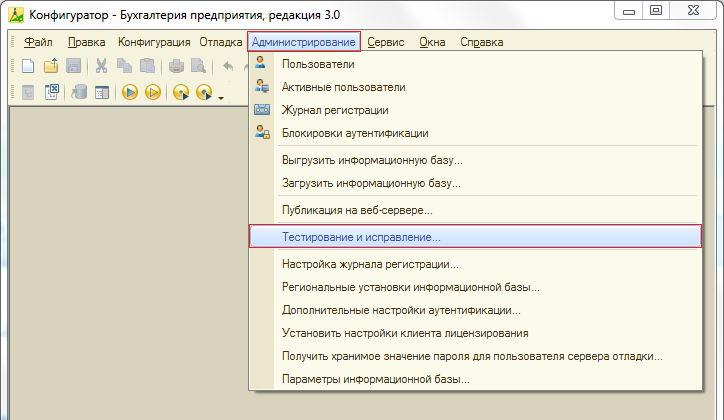Click the properties window list icon

click(102, 92)
